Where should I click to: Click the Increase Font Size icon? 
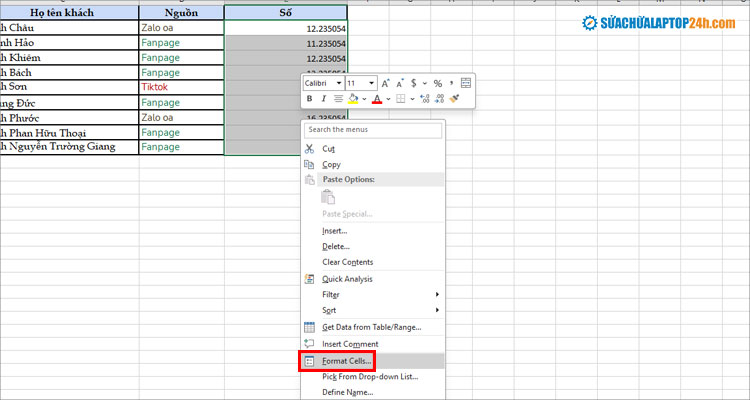[x=386, y=84]
